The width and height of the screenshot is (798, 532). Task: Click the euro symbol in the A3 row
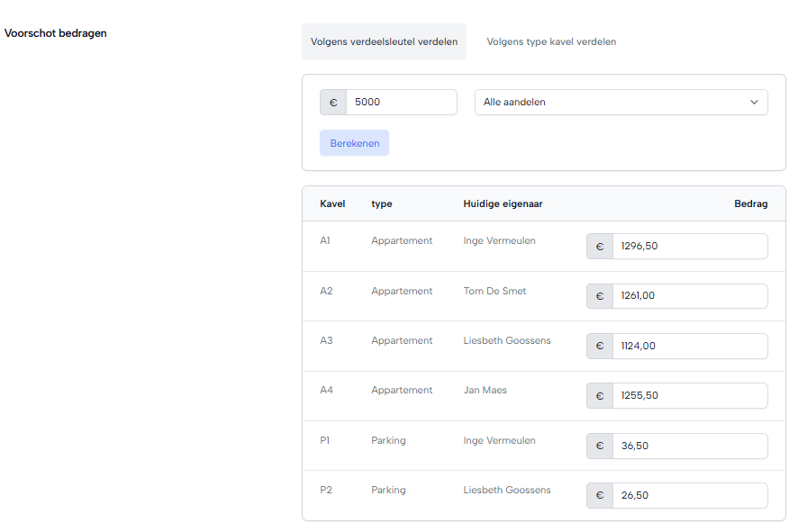600,347
